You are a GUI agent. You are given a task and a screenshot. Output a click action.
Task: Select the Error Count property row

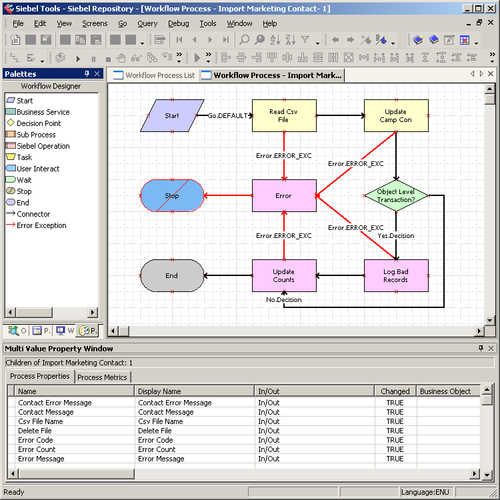pos(244,449)
